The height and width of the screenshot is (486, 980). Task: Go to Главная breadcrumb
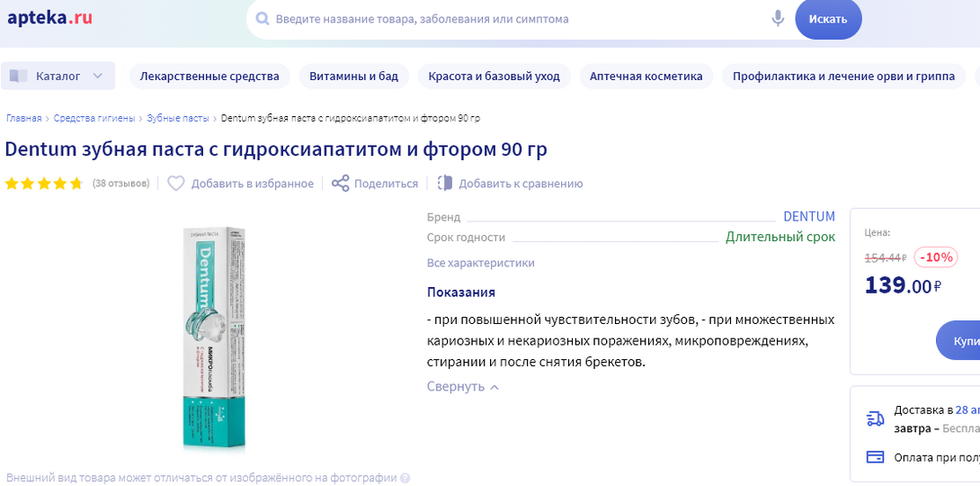(x=23, y=118)
